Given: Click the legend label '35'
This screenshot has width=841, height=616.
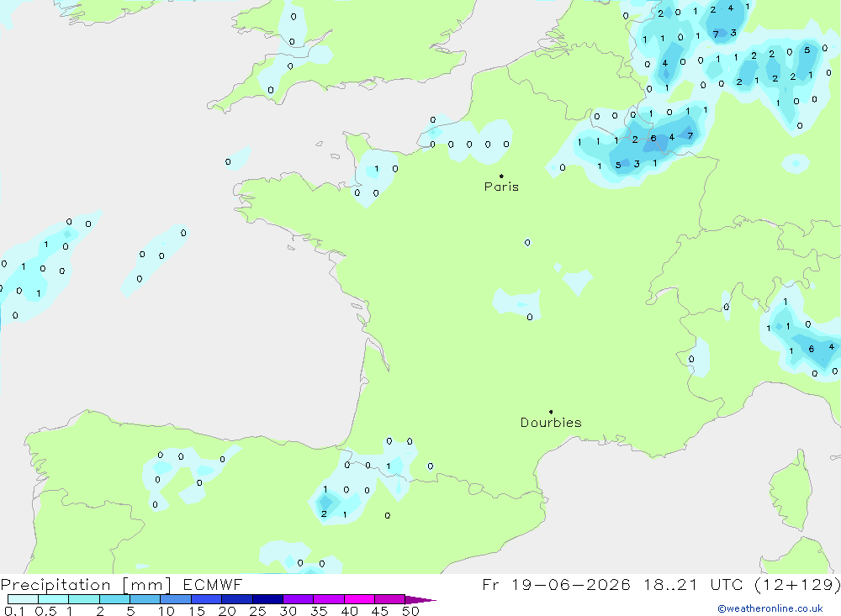Looking at the screenshot, I should pos(319,611).
